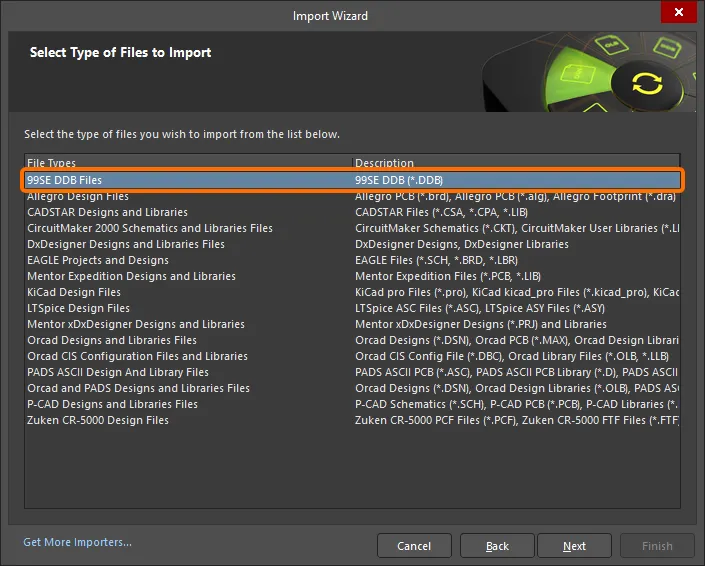This screenshot has width=705, height=566.
Task: Select Orcad Designs and Libraries Files
Action: (112, 340)
